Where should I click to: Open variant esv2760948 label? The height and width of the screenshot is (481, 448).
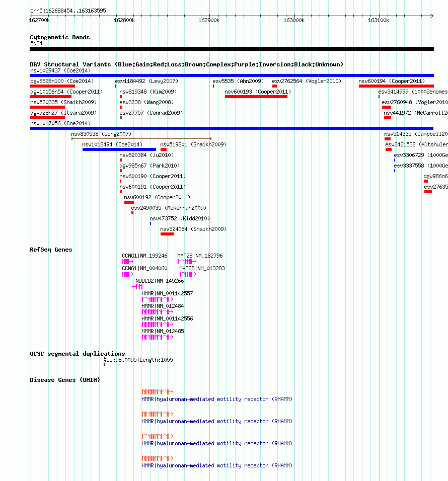[x=415, y=102]
